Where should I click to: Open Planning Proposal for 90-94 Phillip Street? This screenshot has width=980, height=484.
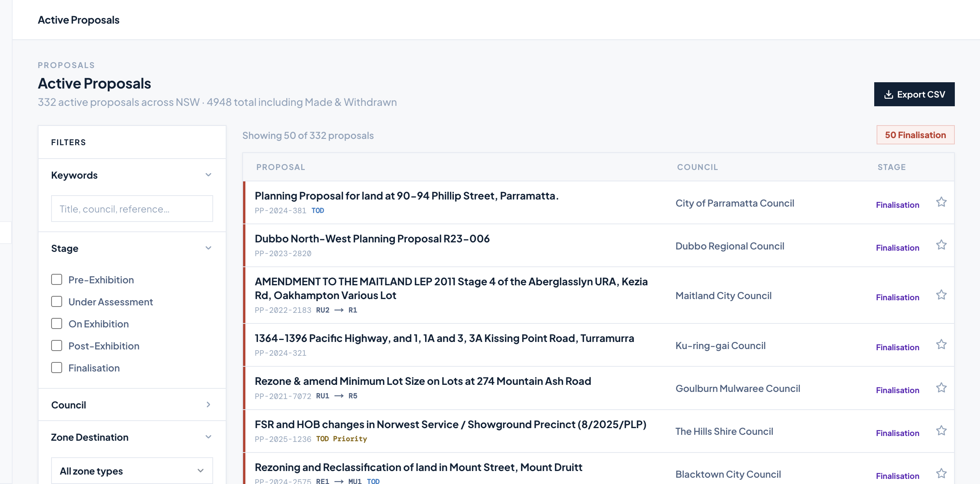[407, 196]
